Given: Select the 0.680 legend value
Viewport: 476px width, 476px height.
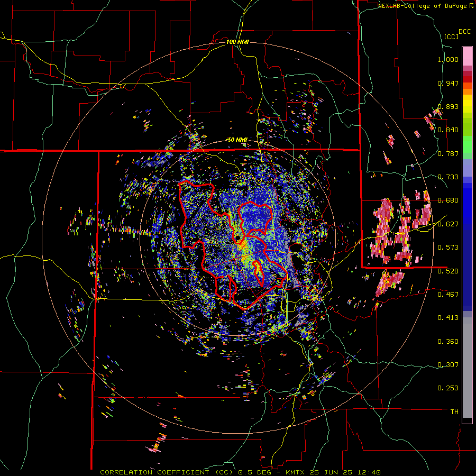Looking at the screenshot, I should (x=448, y=200).
